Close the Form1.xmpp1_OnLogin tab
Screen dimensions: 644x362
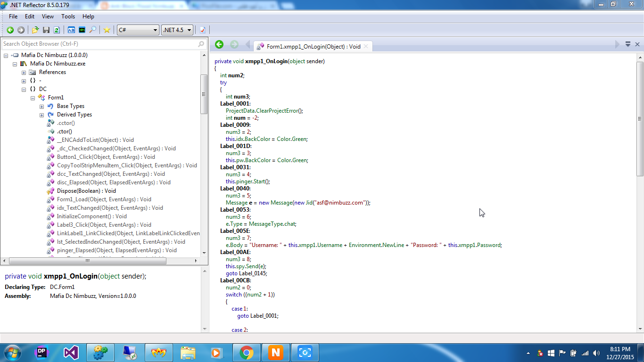click(x=366, y=46)
